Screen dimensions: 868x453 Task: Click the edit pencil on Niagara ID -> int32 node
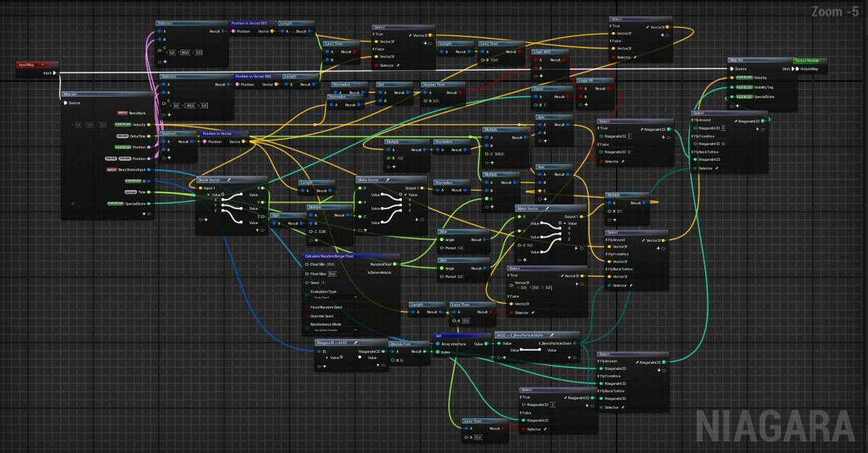point(354,342)
